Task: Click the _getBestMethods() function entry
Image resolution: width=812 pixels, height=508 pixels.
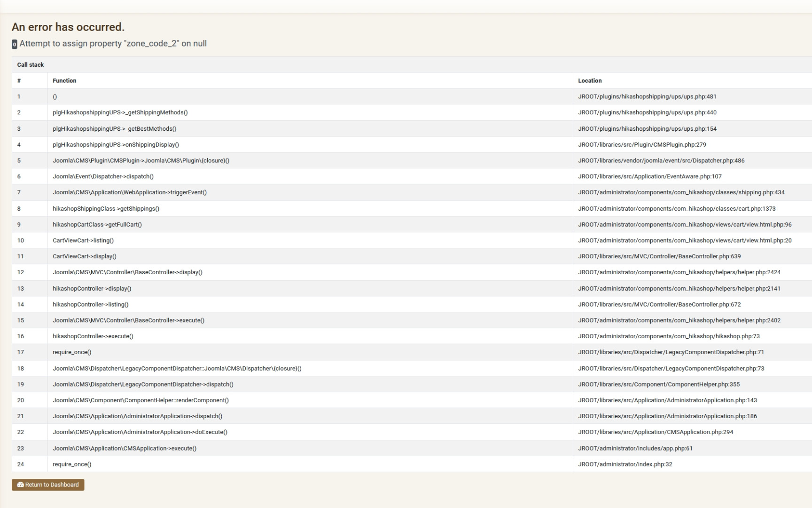Action: tap(114, 129)
